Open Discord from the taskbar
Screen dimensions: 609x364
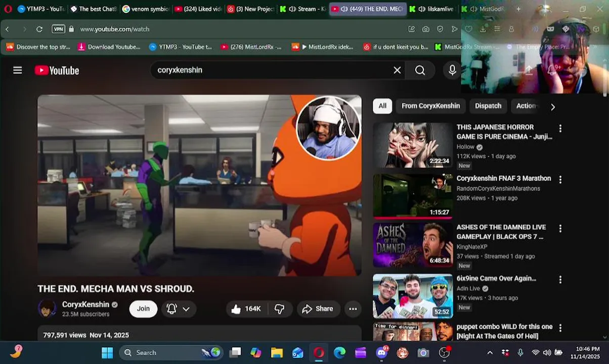(381, 353)
